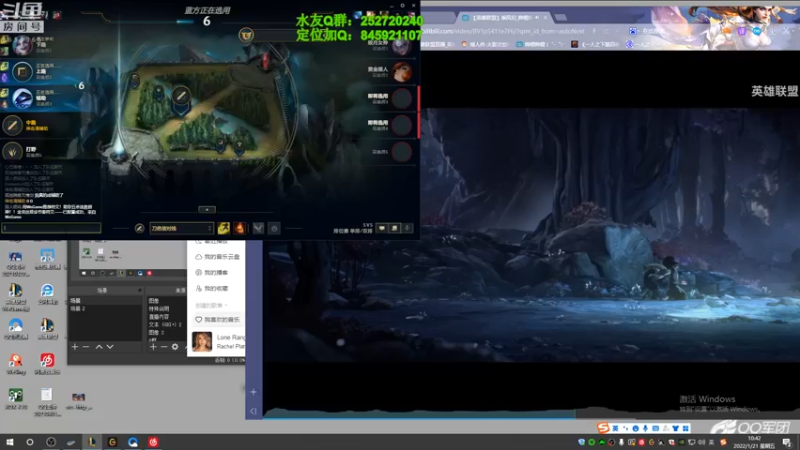
Task: Click the notes button beside the chat bubble
Action: (394, 228)
